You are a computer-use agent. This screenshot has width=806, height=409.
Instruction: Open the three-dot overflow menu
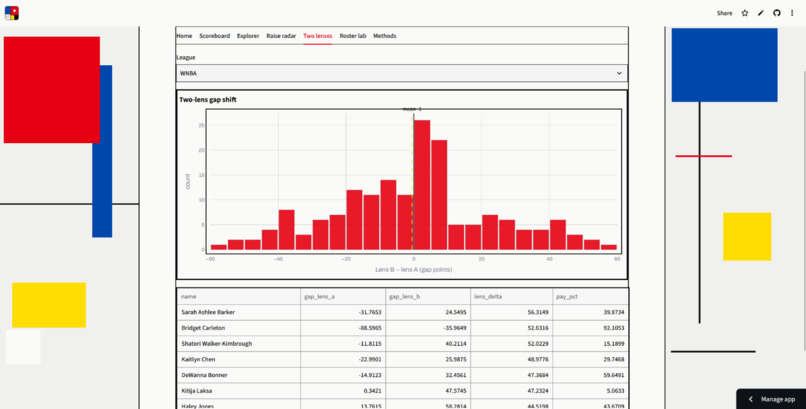tap(792, 13)
